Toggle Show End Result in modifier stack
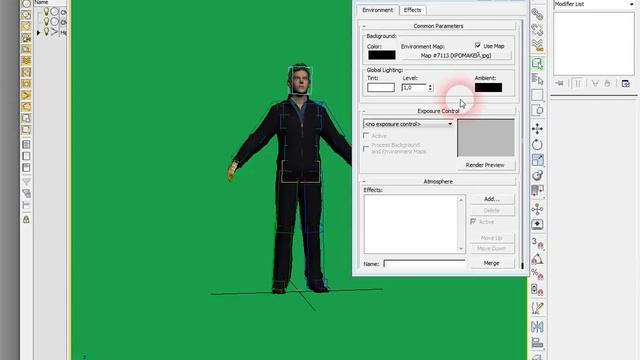The height and width of the screenshot is (360, 640). click(578, 84)
